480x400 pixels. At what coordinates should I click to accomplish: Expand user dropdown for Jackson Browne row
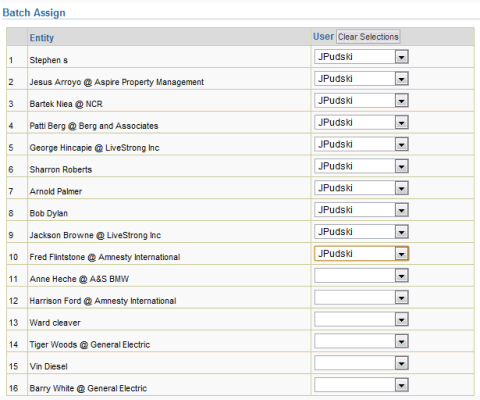[361, 232]
